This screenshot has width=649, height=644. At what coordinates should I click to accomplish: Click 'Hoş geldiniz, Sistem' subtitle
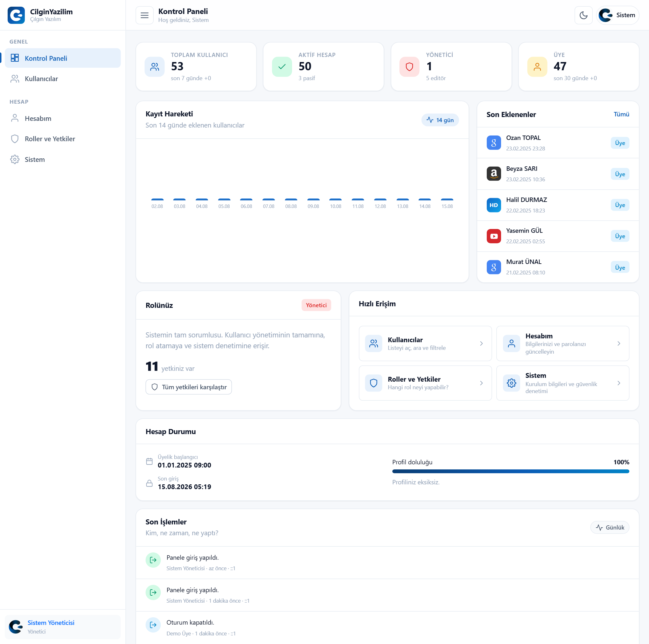click(184, 20)
